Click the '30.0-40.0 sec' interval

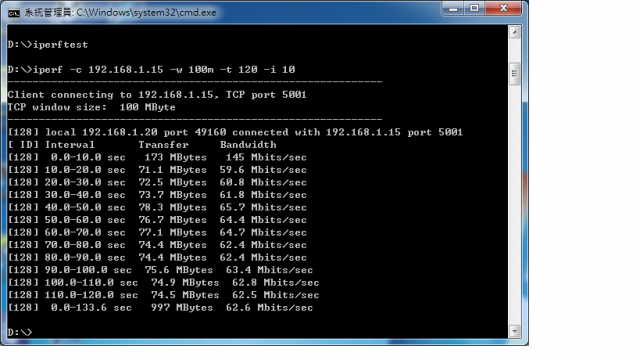point(85,195)
